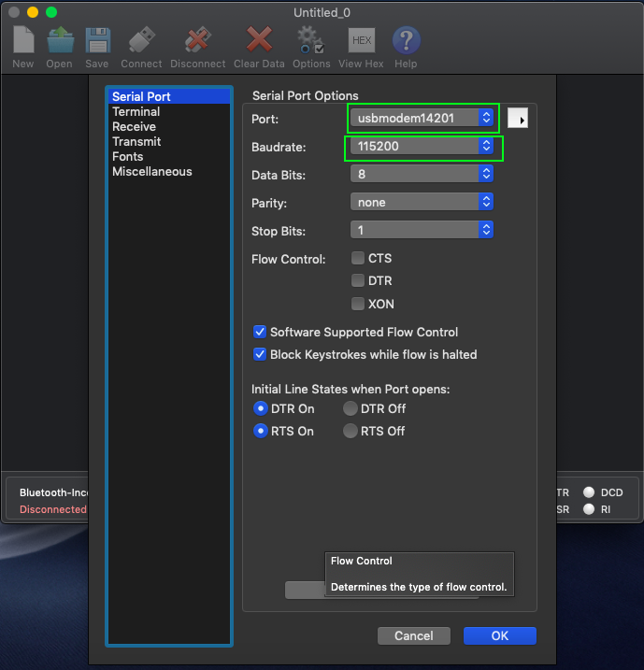
Task: Select the DTR Off radio button
Action: (x=351, y=408)
